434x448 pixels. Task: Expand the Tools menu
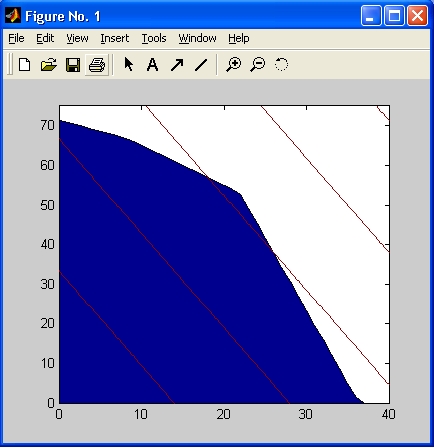pyautogui.click(x=154, y=38)
